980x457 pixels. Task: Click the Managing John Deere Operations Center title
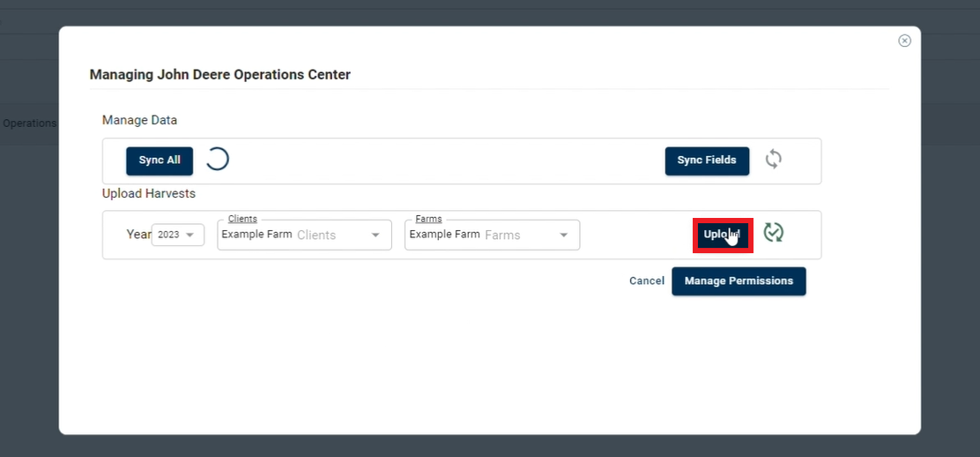[x=220, y=74]
